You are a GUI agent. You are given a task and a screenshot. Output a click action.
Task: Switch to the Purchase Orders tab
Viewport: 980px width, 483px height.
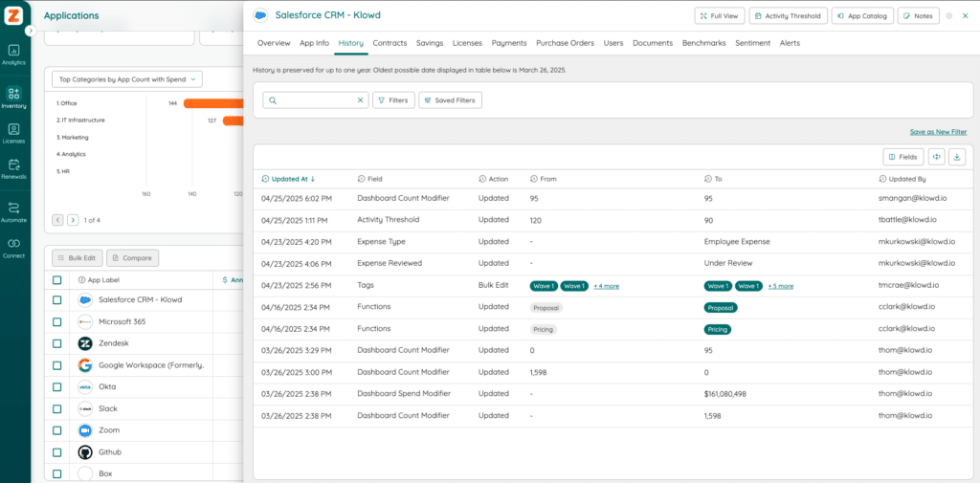click(565, 43)
